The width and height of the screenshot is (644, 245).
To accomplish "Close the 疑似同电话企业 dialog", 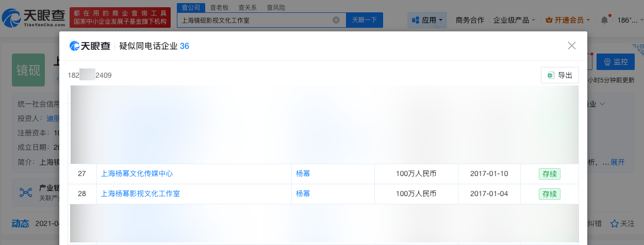I will pyautogui.click(x=571, y=46).
